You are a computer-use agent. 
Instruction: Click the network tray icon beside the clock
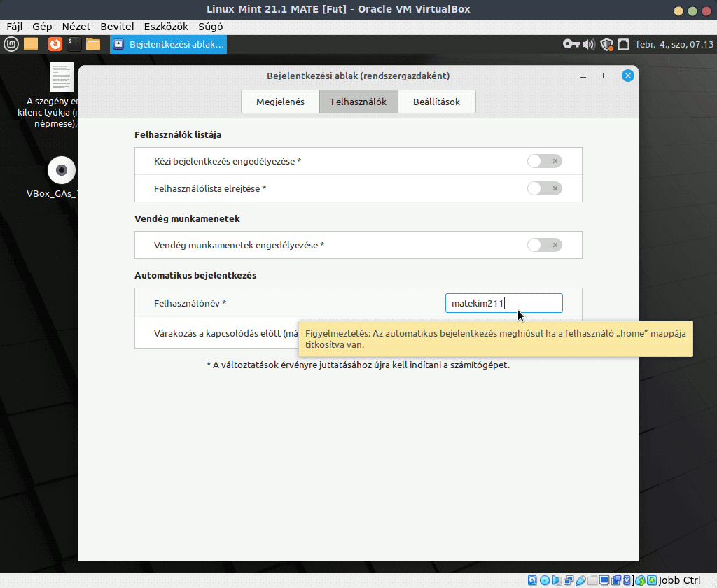click(623, 44)
